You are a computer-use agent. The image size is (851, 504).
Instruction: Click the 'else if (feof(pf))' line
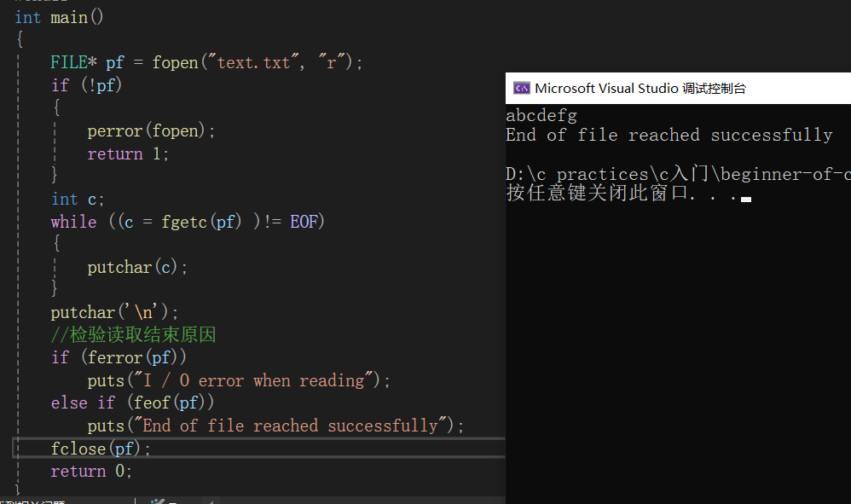(x=132, y=403)
